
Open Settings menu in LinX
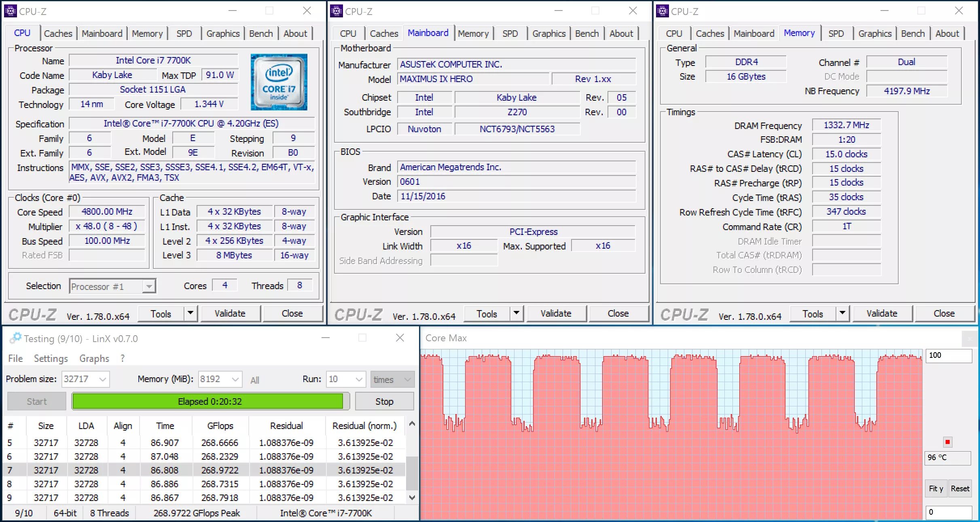pos(51,359)
